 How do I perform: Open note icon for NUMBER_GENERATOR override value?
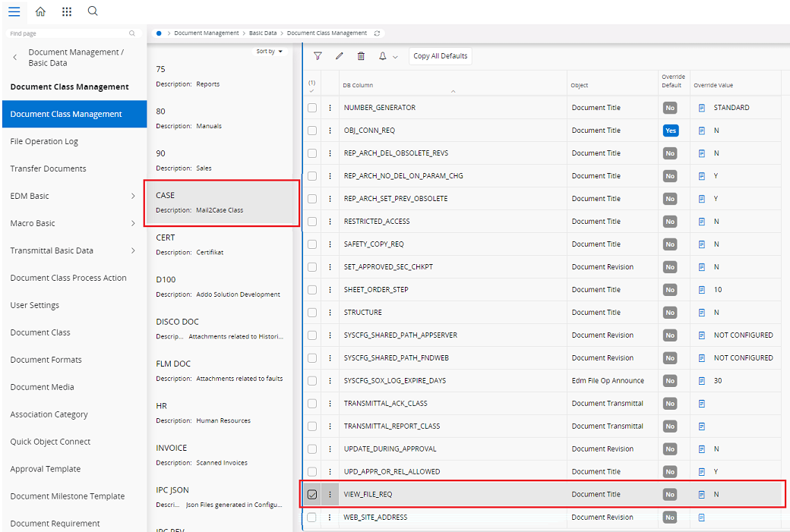pyautogui.click(x=702, y=108)
